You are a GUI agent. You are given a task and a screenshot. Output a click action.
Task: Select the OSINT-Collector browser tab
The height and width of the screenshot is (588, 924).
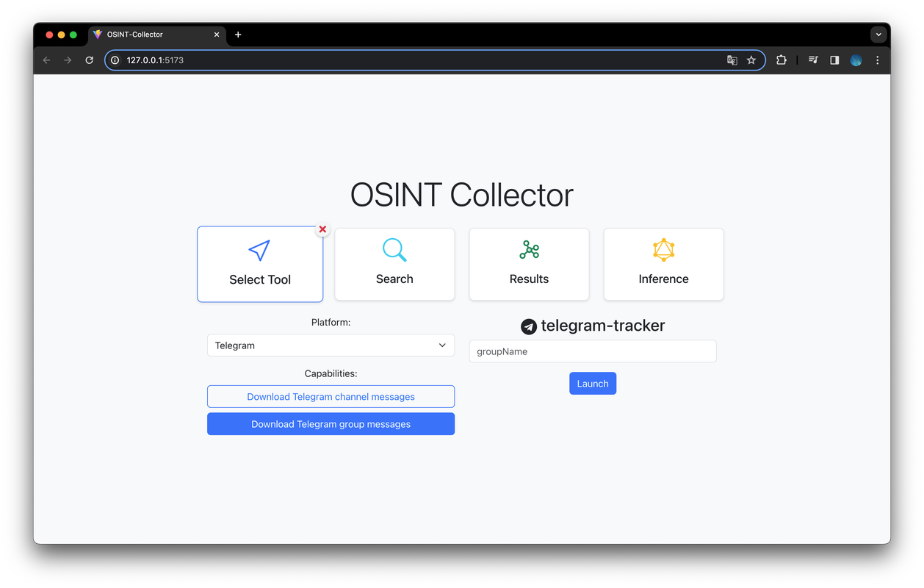coord(157,35)
